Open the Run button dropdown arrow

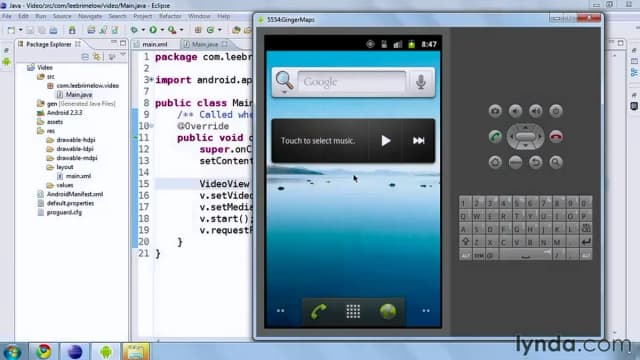[162, 30]
